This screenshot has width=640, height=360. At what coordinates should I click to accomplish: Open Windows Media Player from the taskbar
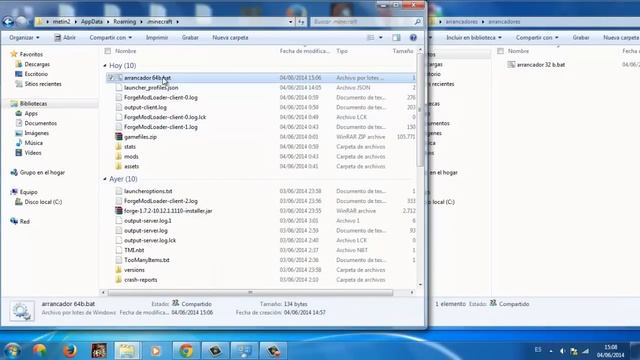156,351
